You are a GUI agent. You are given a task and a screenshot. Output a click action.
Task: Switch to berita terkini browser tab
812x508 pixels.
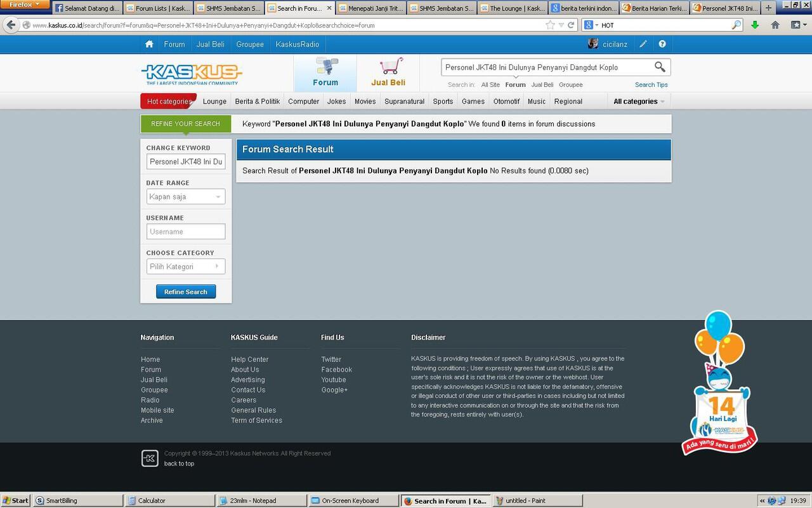click(584, 8)
